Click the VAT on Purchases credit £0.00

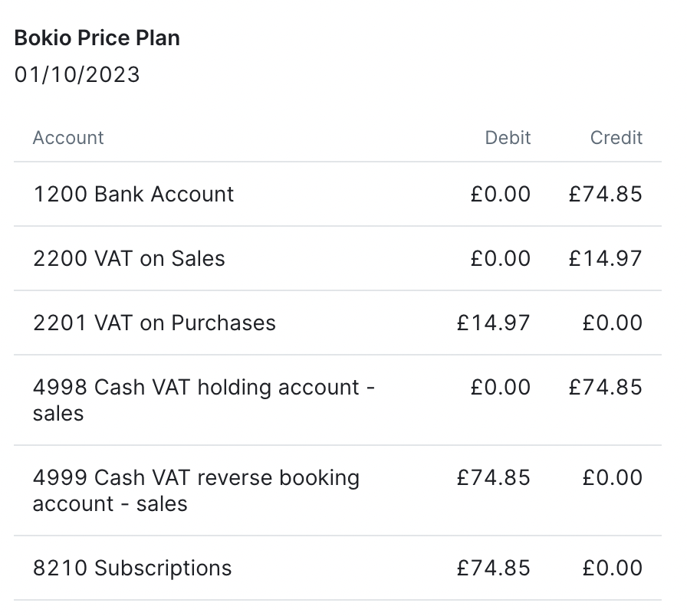click(612, 323)
